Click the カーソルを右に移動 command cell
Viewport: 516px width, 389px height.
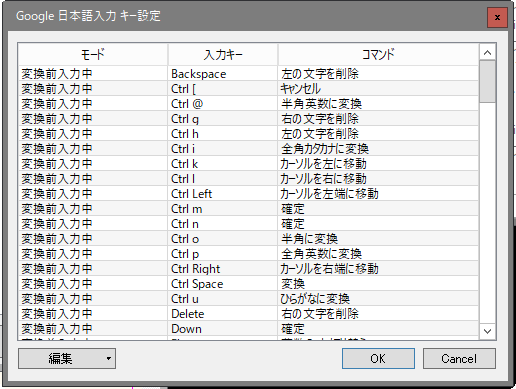[378, 179]
